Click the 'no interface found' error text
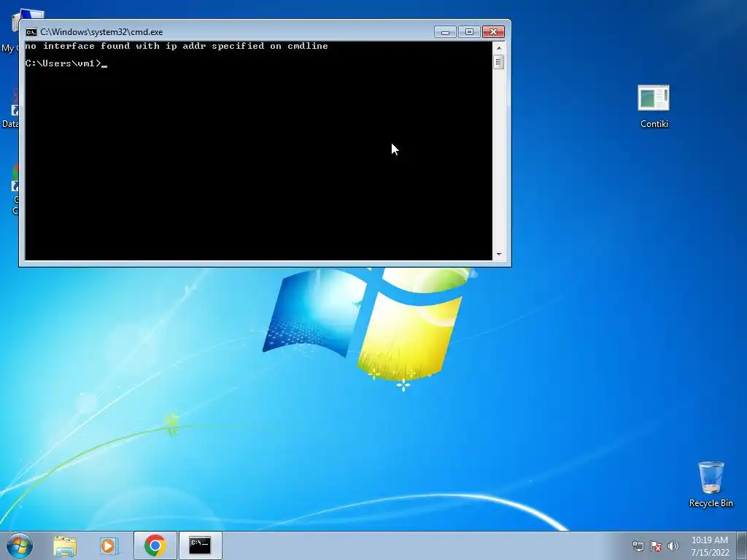Screen dimensions: 747x560 (177, 46)
